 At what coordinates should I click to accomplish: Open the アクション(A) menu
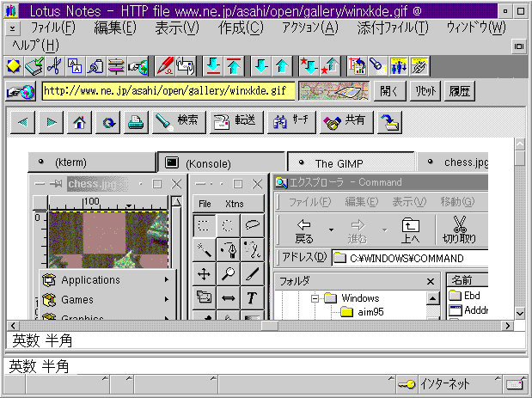[309, 28]
